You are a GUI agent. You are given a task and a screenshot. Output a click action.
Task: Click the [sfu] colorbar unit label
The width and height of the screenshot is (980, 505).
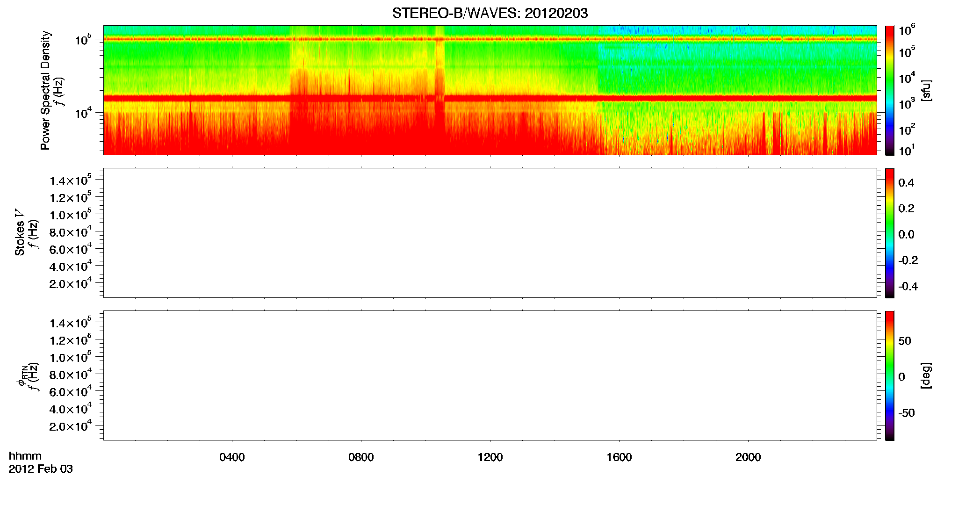coord(927,90)
